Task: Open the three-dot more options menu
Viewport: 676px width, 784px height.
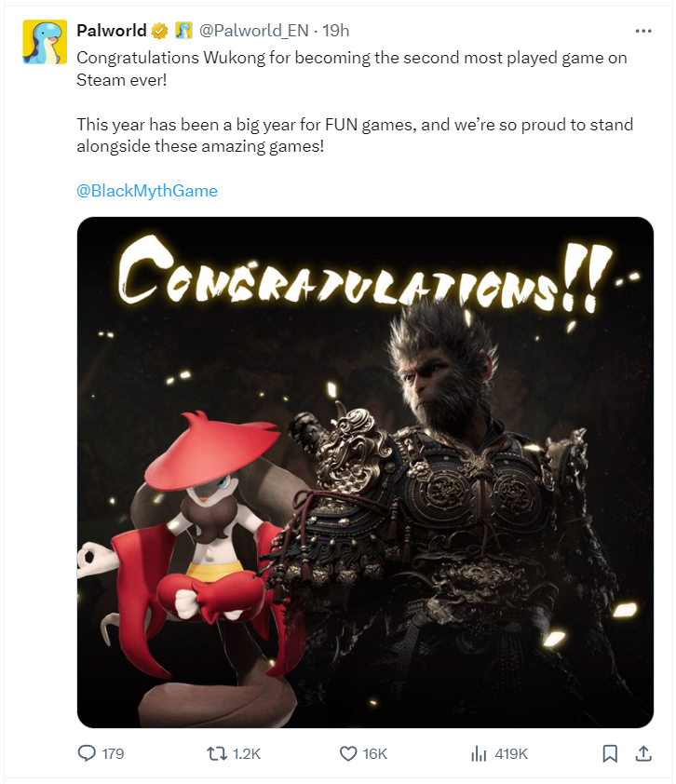Action: (643, 31)
